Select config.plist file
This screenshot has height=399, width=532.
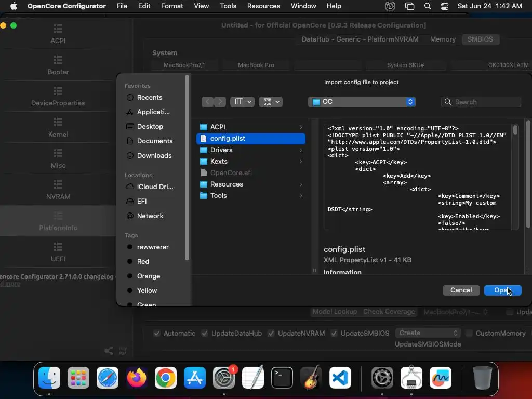coord(251,138)
